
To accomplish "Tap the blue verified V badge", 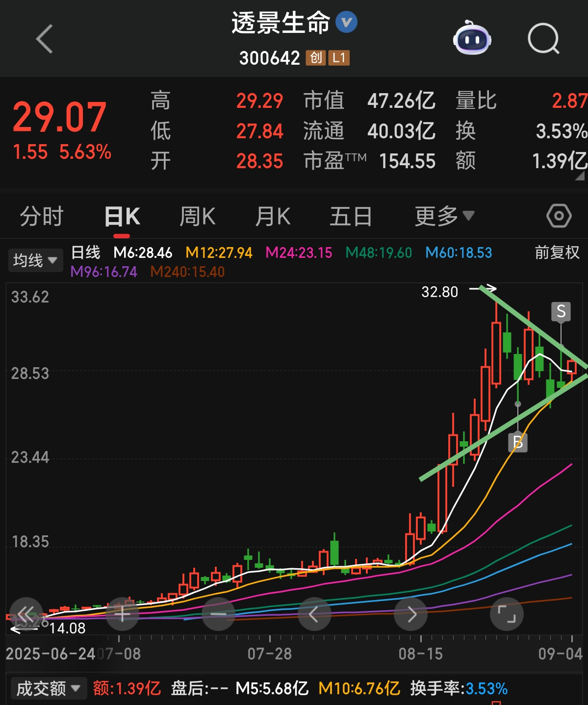I will (x=346, y=22).
